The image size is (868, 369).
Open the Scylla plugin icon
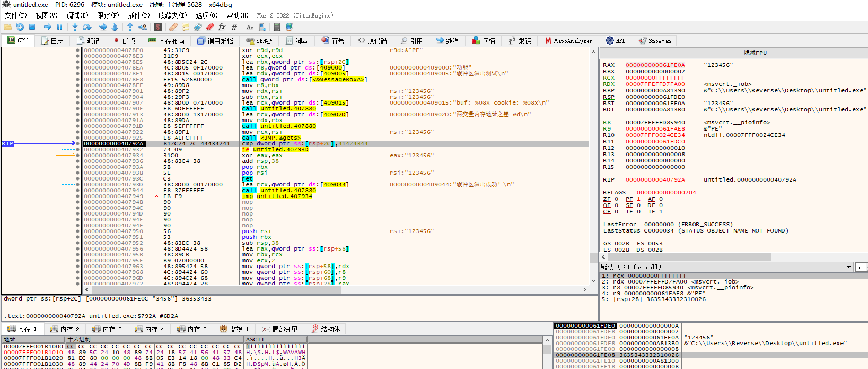(158, 27)
